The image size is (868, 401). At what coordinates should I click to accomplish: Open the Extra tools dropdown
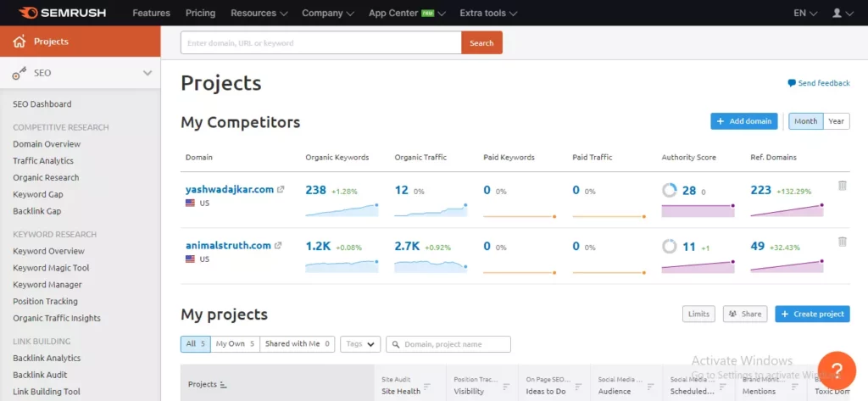pyautogui.click(x=488, y=13)
